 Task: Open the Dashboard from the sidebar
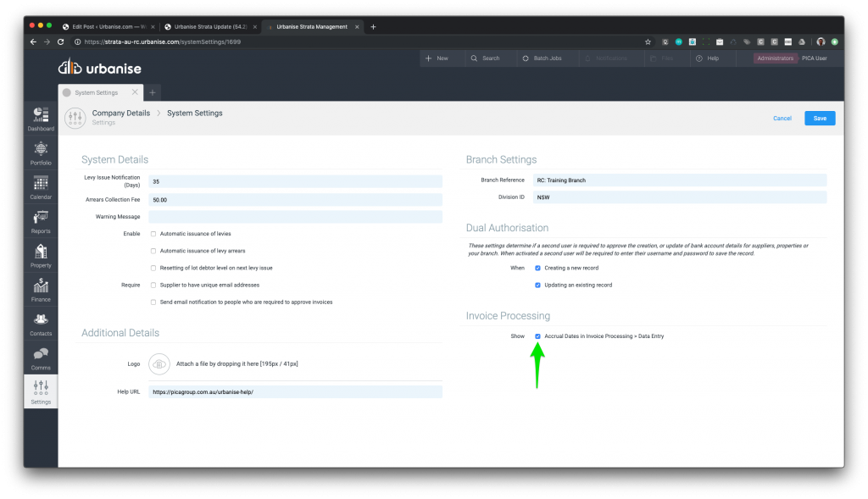(x=41, y=117)
